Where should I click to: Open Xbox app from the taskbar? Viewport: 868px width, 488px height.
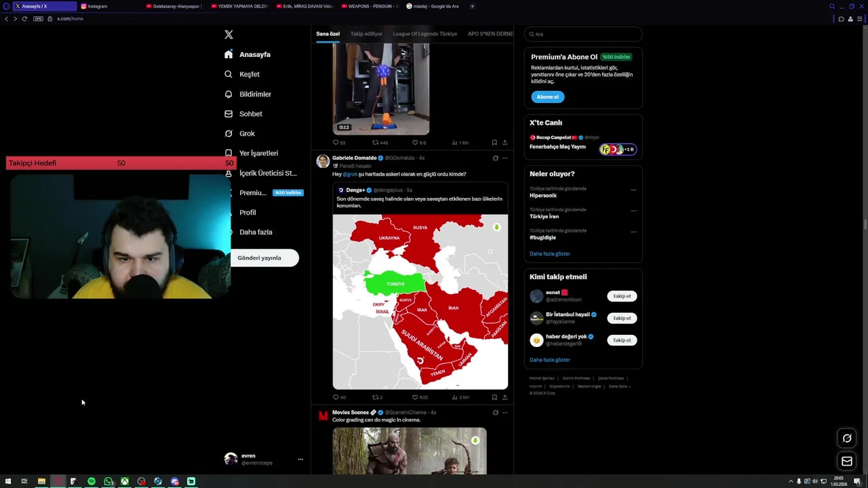125,481
